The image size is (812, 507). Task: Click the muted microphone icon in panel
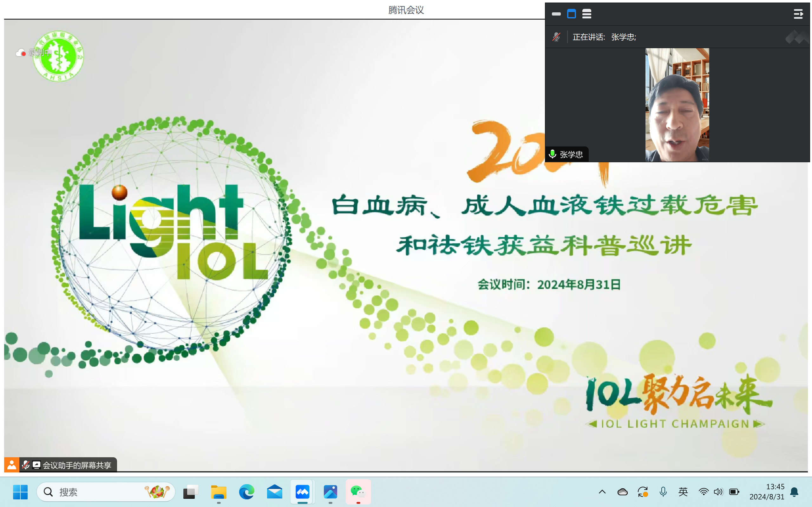point(556,37)
